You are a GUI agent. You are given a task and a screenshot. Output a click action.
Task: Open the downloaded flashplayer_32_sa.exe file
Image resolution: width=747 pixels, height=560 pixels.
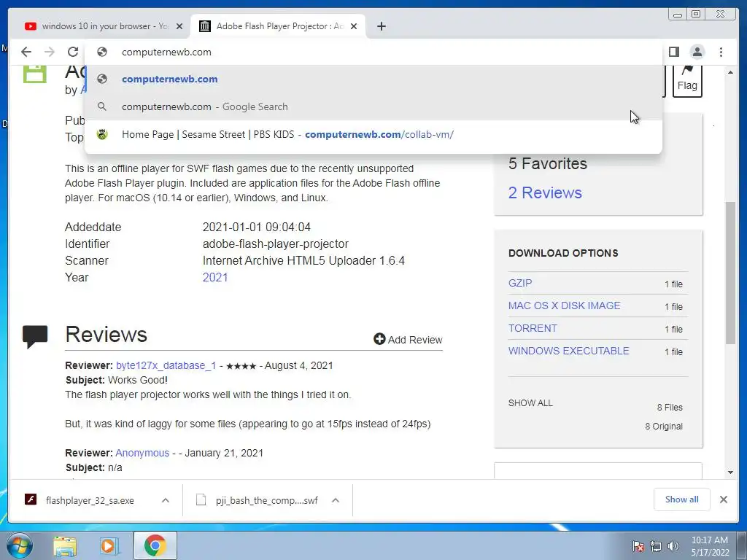[90, 500]
